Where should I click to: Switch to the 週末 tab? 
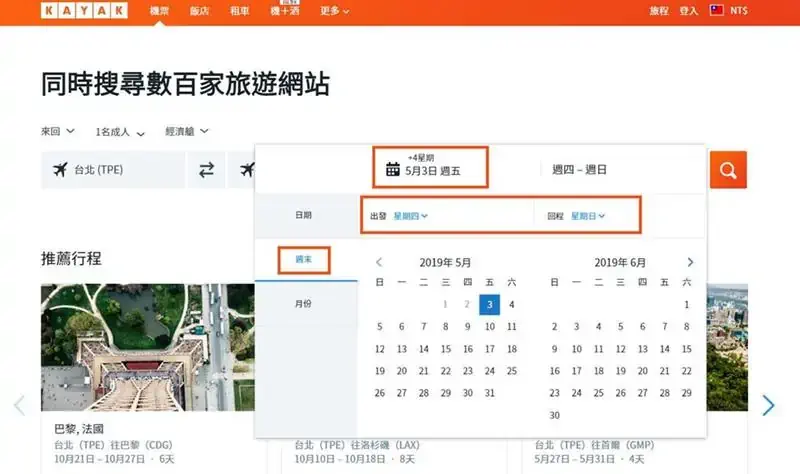(x=303, y=259)
